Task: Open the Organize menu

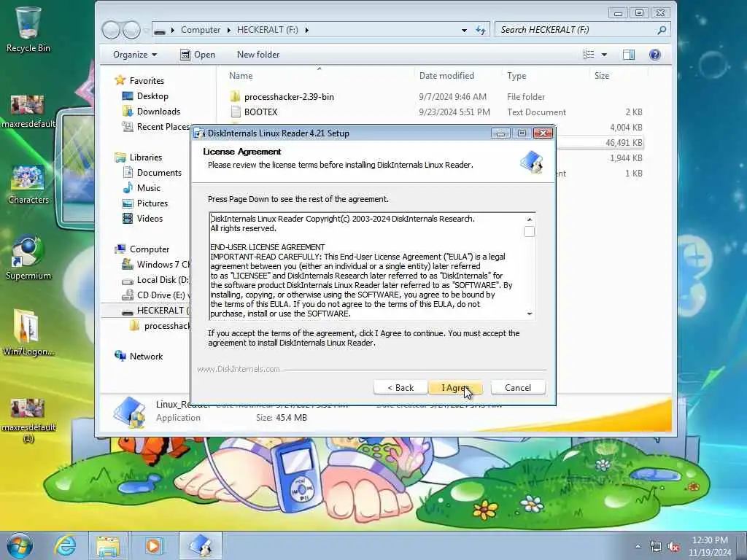Action: click(x=135, y=55)
